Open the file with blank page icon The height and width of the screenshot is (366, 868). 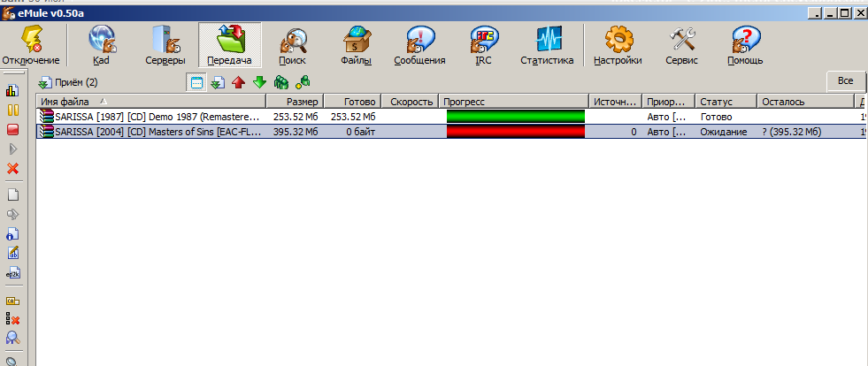click(12, 194)
